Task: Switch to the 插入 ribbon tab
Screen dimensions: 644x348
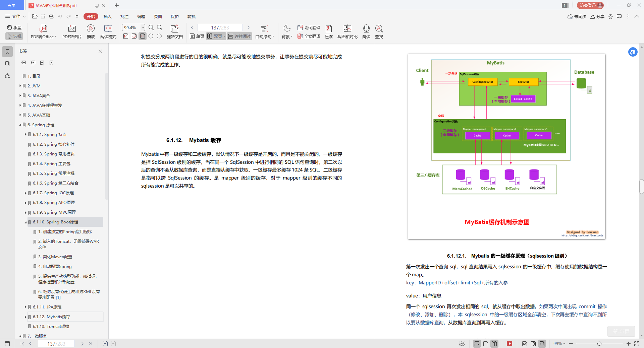Action: pos(107,16)
